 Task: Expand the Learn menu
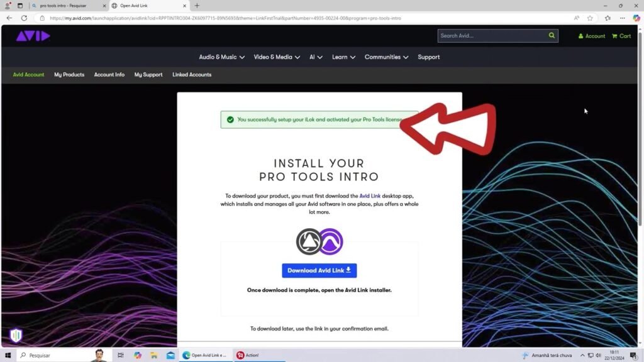coord(344,57)
